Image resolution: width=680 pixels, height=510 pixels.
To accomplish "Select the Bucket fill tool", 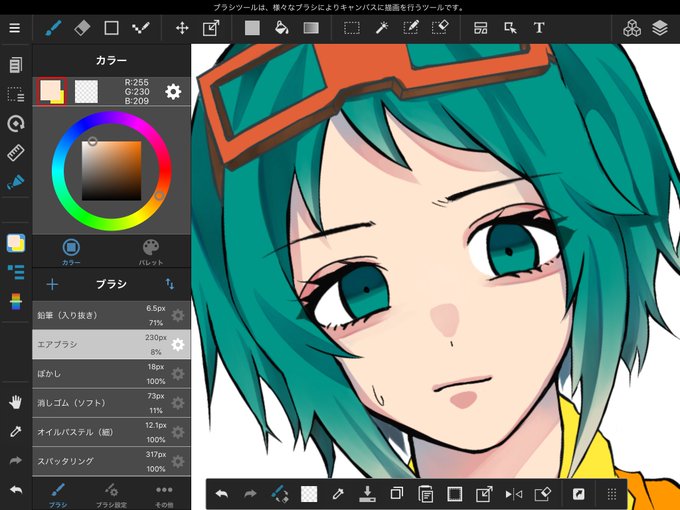I will (x=282, y=28).
